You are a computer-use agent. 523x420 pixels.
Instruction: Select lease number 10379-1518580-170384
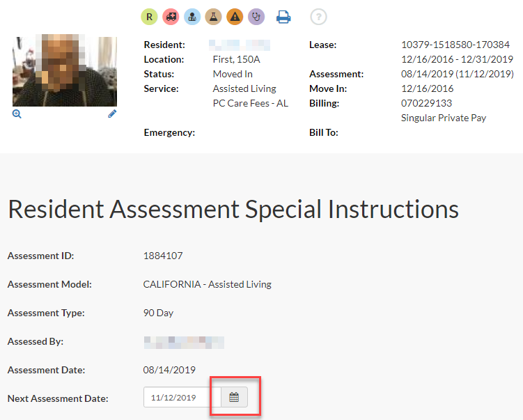tap(455, 45)
